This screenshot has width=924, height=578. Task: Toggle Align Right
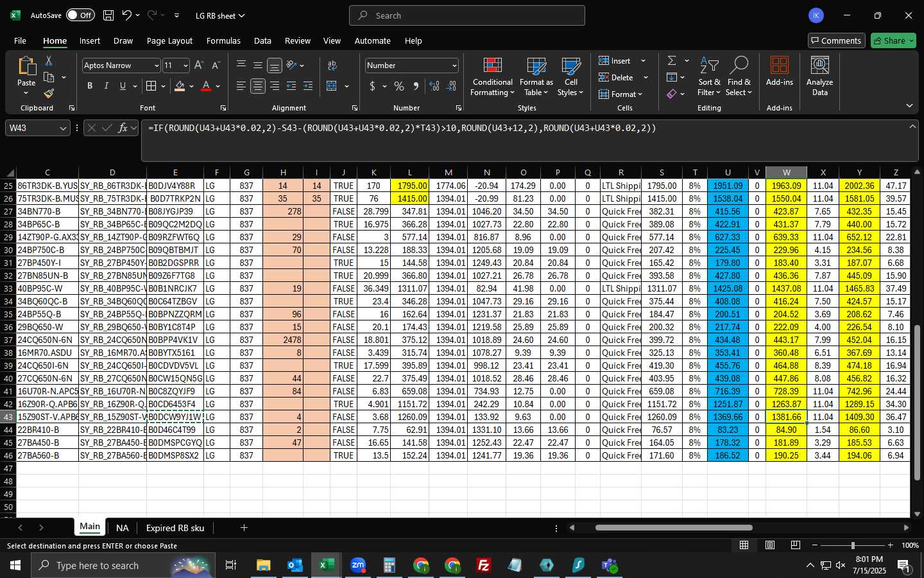point(275,86)
